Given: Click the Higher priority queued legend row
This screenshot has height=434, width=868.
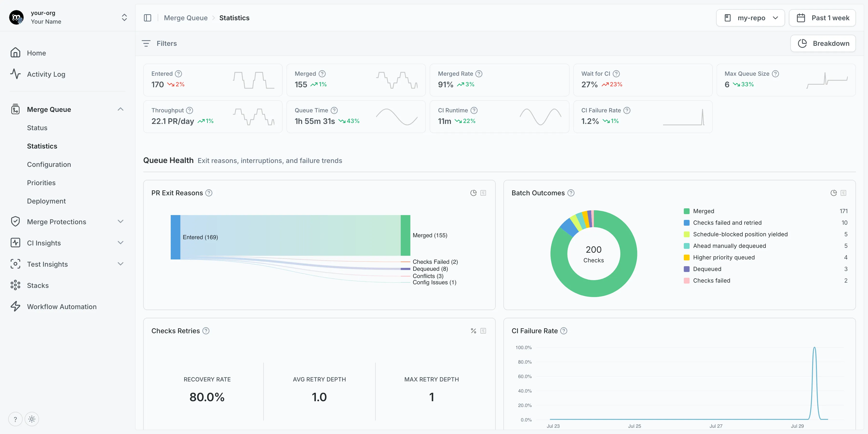Looking at the screenshot, I should click(x=766, y=258).
